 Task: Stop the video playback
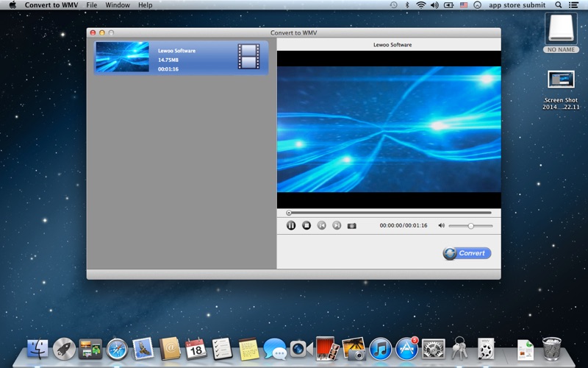pos(306,225)
